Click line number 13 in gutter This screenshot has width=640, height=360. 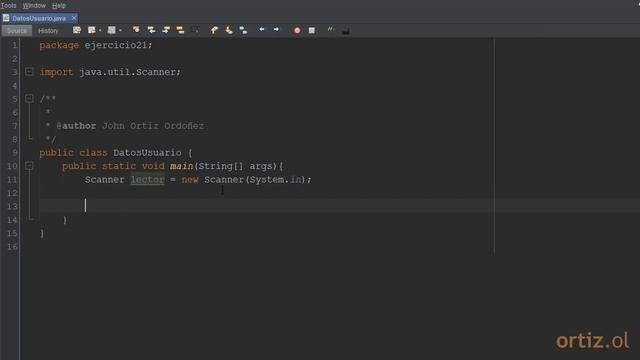(x=12, y=207)
